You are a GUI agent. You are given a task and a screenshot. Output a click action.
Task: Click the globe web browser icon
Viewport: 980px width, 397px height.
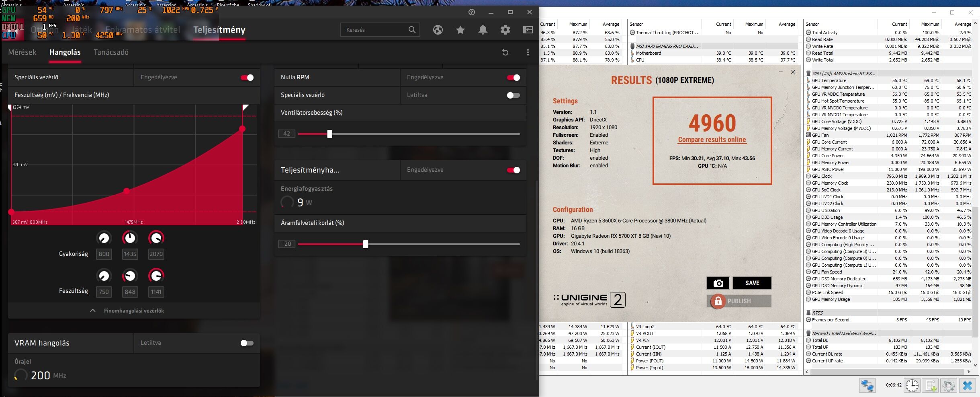point(438,30)
